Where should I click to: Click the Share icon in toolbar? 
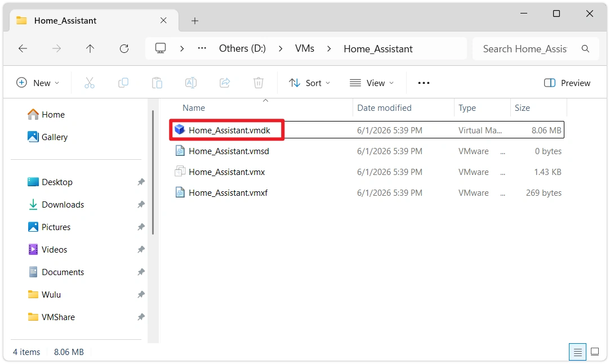point(225,83)
